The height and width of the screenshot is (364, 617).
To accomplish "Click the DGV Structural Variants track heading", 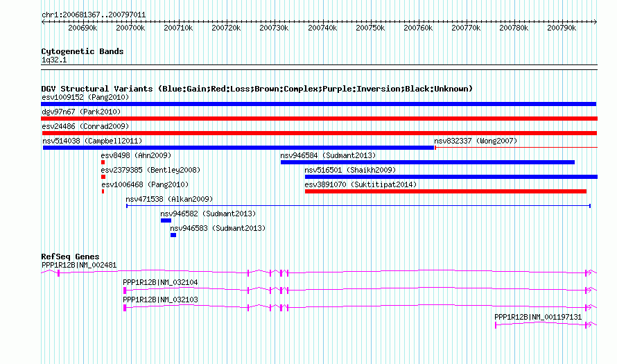I will pos(257,89).
